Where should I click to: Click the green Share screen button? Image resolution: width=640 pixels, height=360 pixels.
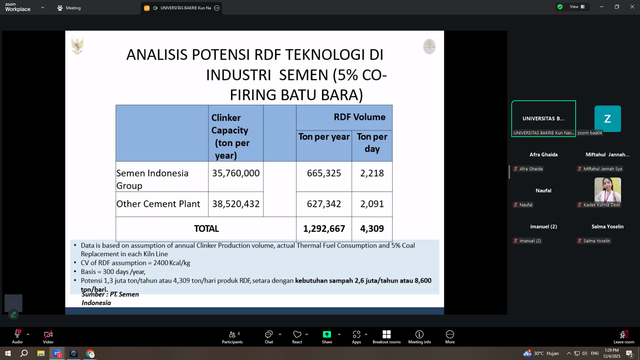(327, 337)
